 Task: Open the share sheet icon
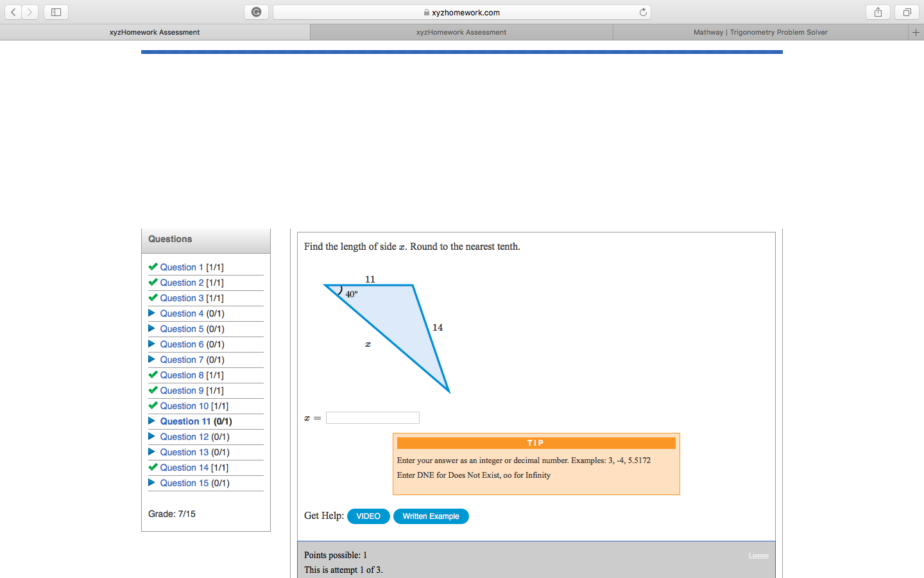pyautogui.click(x=878, y=12)
